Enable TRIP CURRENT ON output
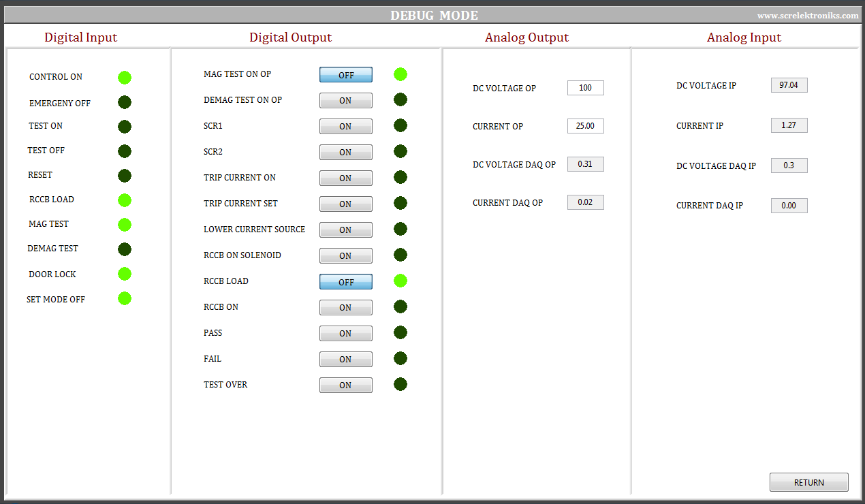865x504 pixels. (x=346, y=178)
